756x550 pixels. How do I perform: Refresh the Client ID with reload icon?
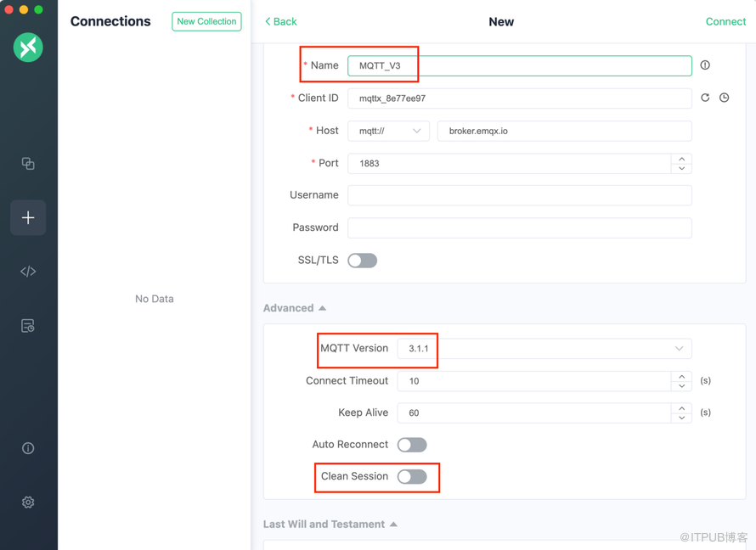point(705,98)
